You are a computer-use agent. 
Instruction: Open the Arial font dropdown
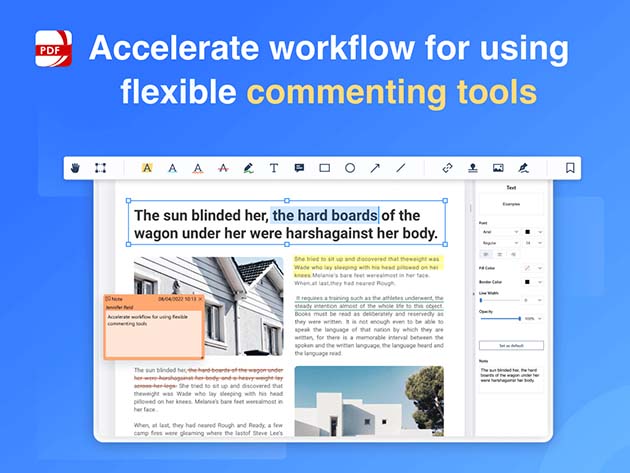pos(499,231)
